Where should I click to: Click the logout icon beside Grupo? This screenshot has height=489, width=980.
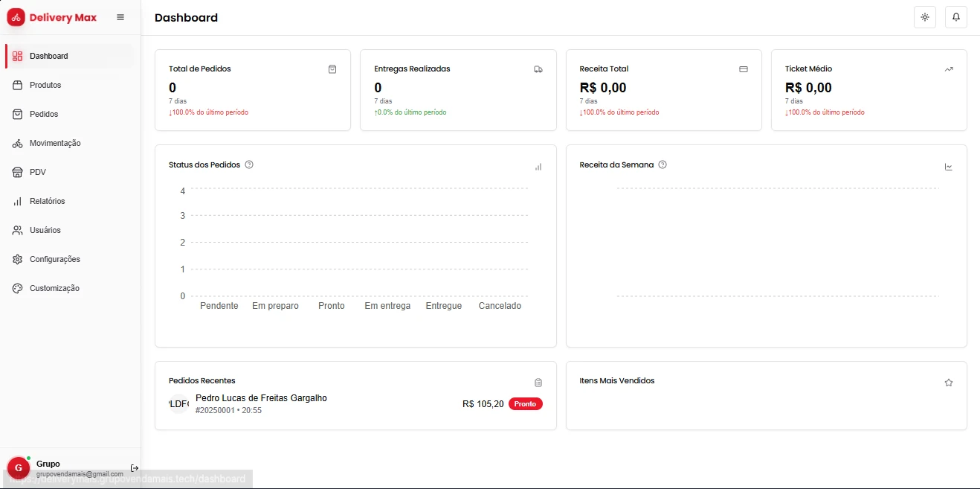click(135, 468)
